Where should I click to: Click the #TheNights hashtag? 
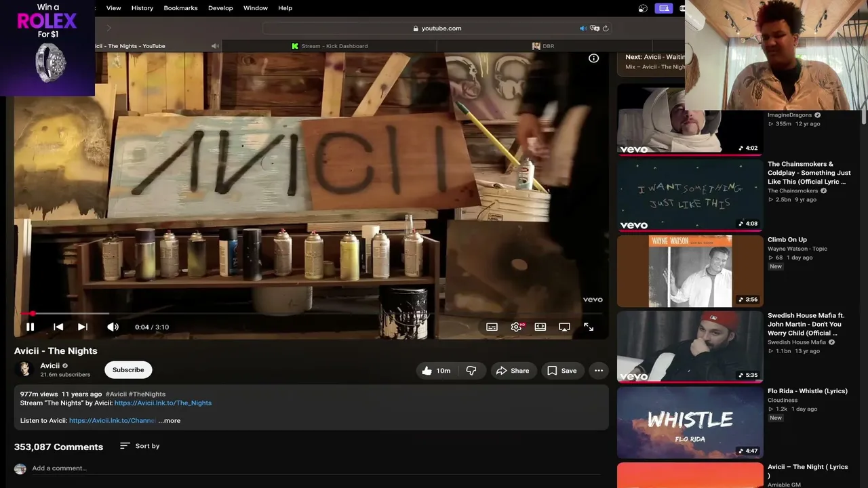147,394
